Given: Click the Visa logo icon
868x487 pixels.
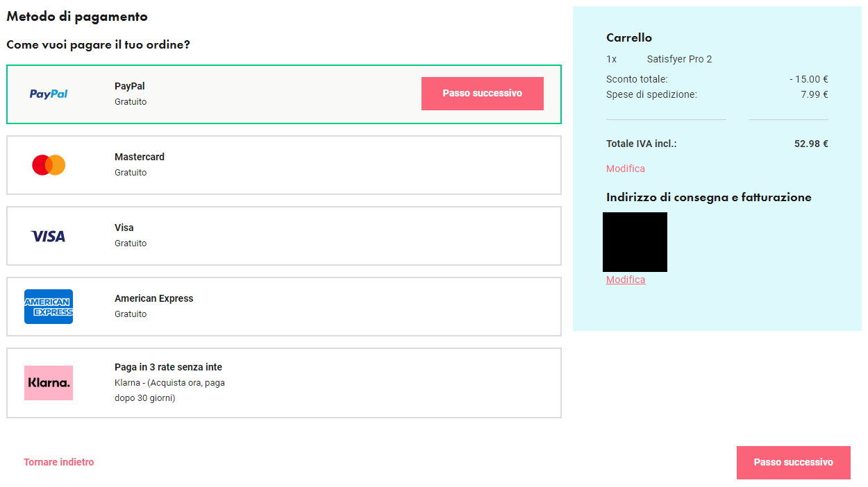Looking at the screenshot, I should click(x=49, y=237).
